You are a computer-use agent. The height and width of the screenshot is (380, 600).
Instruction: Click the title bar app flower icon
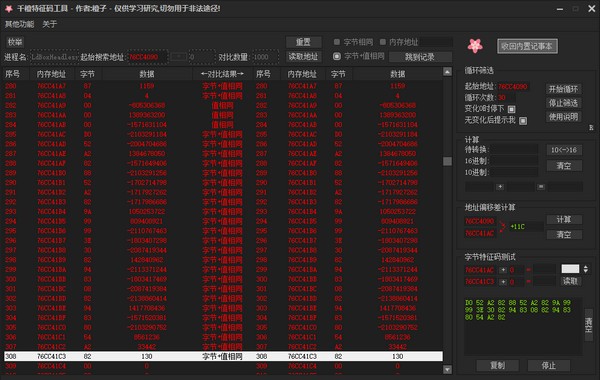pyautogui.click(x=9, y=8)
